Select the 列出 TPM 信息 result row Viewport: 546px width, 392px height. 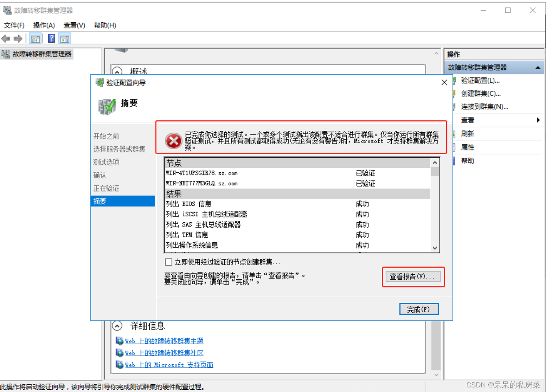pos(297,235)
